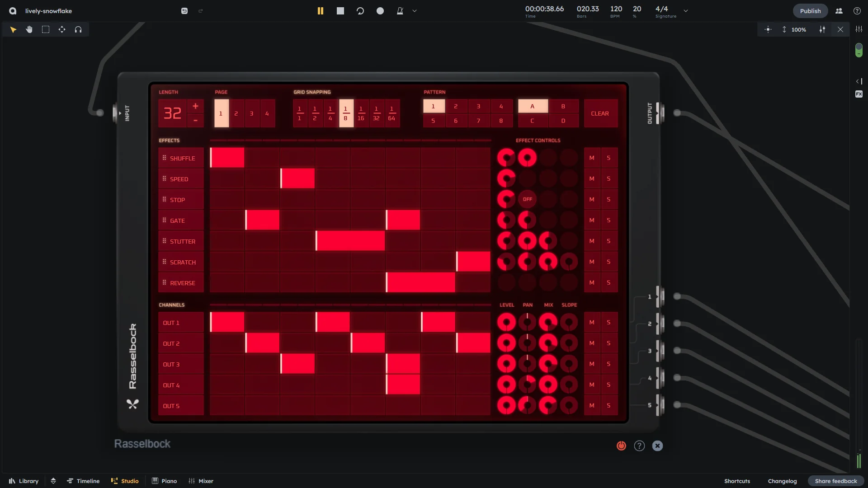Click the Publish button

coord(810,11)
